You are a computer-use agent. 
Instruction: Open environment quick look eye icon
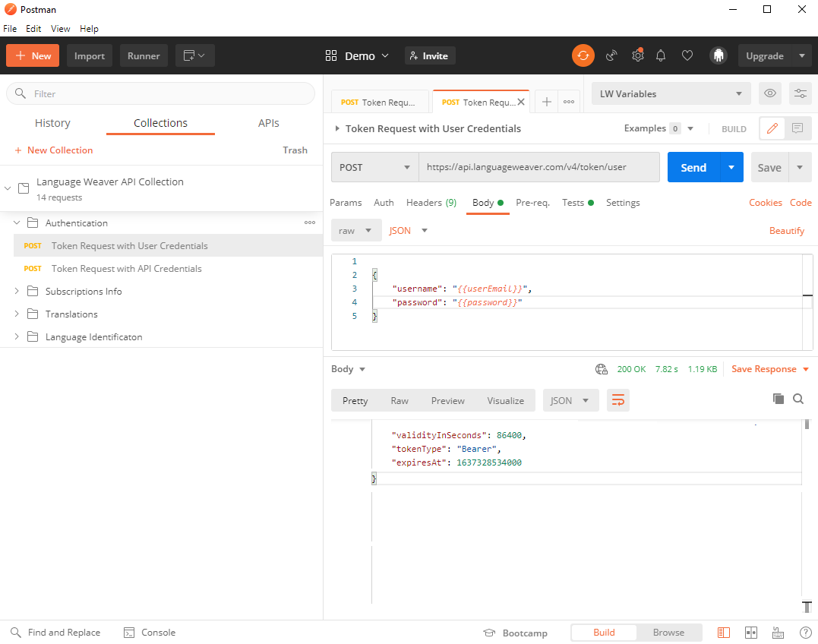[769, 93]
